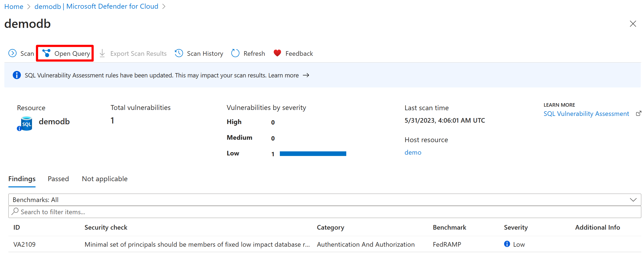This screenshot has height=254, width=644.
Task: Click the Scan button label
Action: pyautogui.click(x=27, y=54)
